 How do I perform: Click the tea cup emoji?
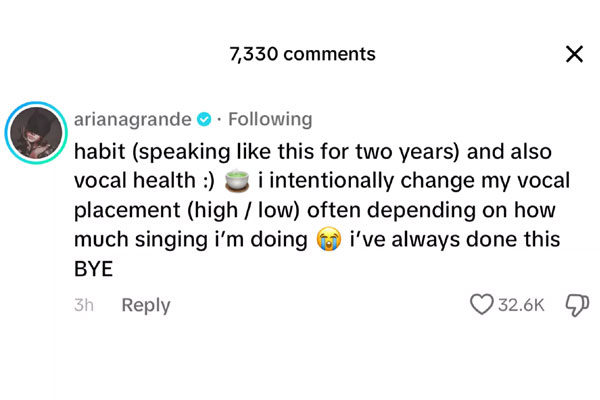pos(236,181)
